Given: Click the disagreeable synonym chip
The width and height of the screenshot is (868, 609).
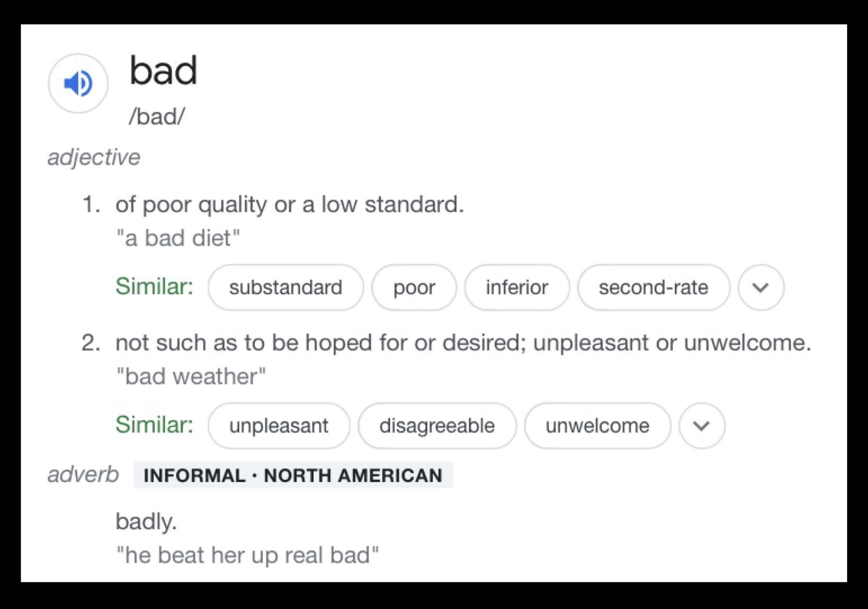Looking at the screenshot, I should click(x=437, y=426).
